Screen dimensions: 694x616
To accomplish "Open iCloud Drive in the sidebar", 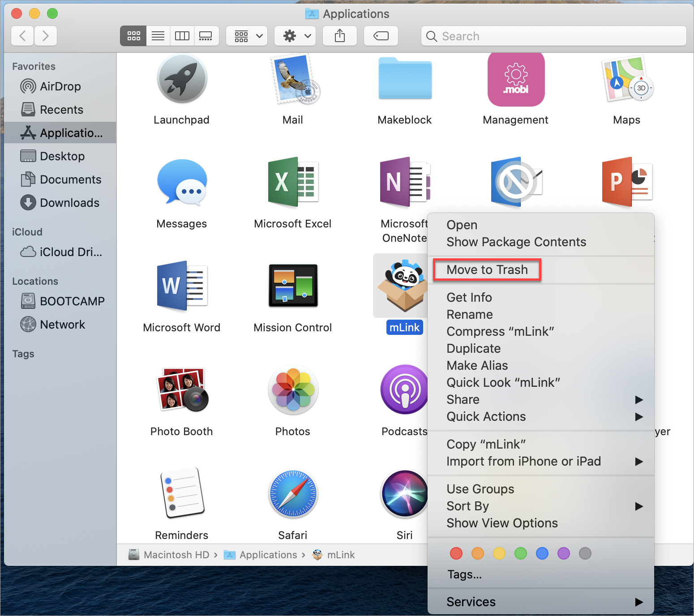I will (60, 252).
